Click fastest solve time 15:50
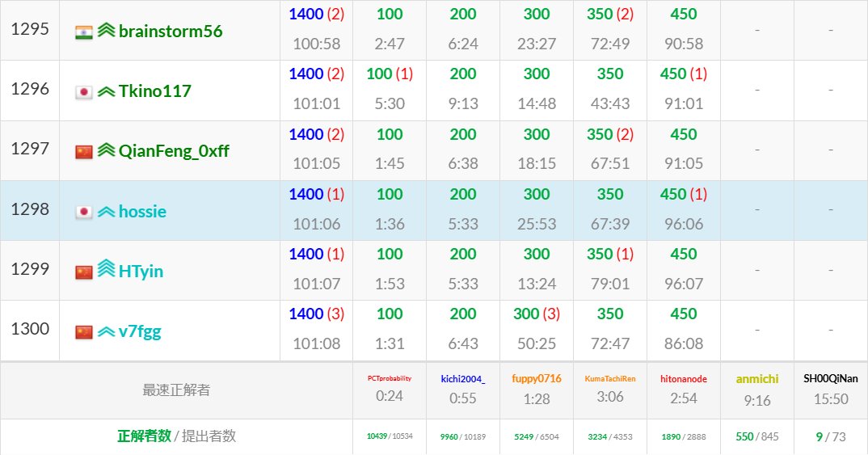The image size is (868, 455). point(831,398)
